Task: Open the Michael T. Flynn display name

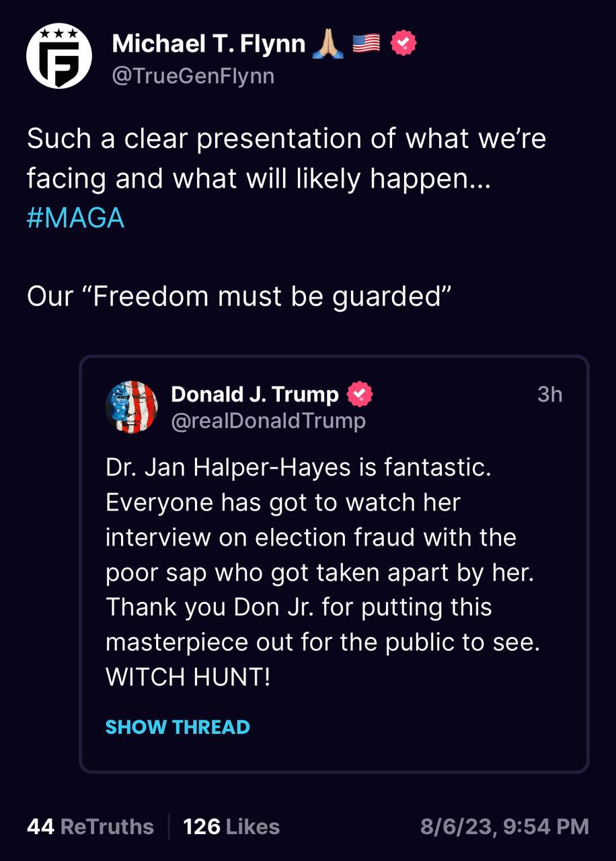Action: [208, 44]
